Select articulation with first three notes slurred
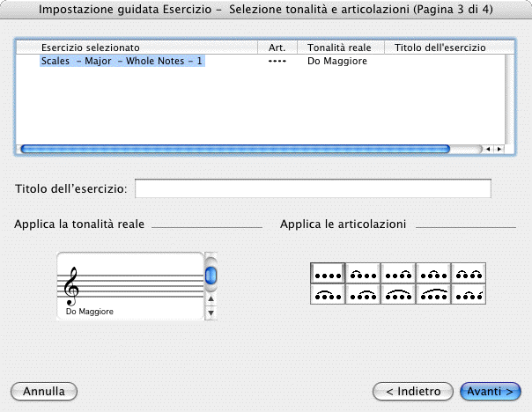Image resolution: width=532 pixels, height=412 pixels. (328, 295)
